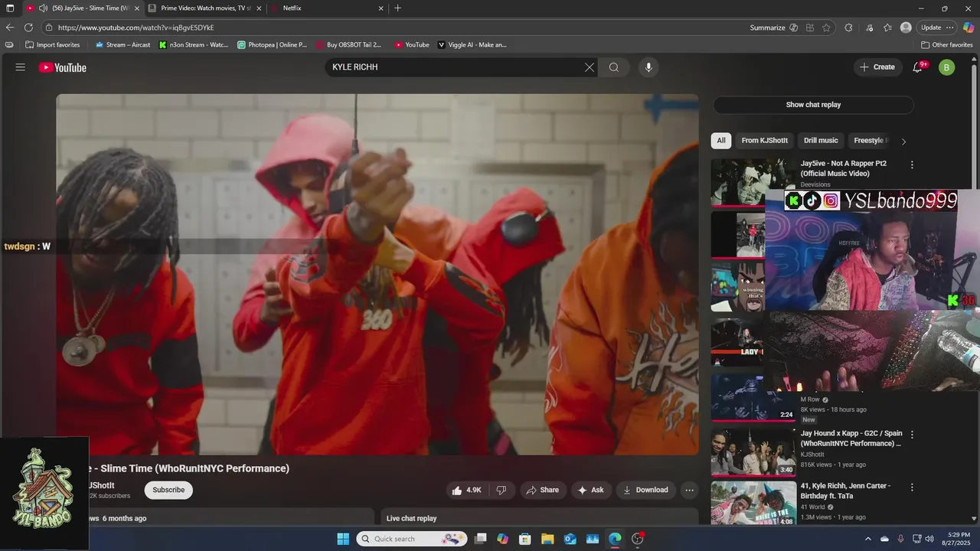Open 41 Birthday ft. TaTa thumbnail
The width and height of the screenshot is (980, 551).
click(753, 503)
